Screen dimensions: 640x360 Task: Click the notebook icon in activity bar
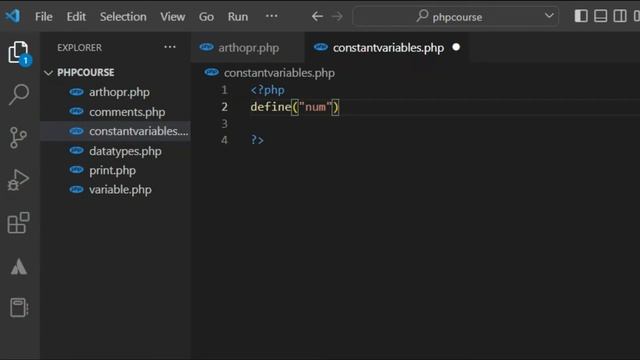tap(19, 307)
